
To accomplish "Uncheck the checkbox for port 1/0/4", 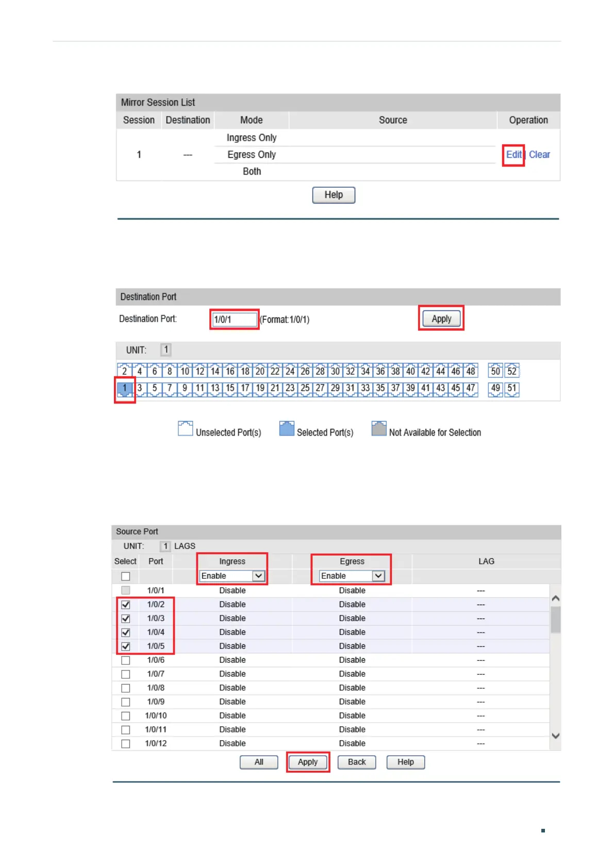I will pos(126,632).
